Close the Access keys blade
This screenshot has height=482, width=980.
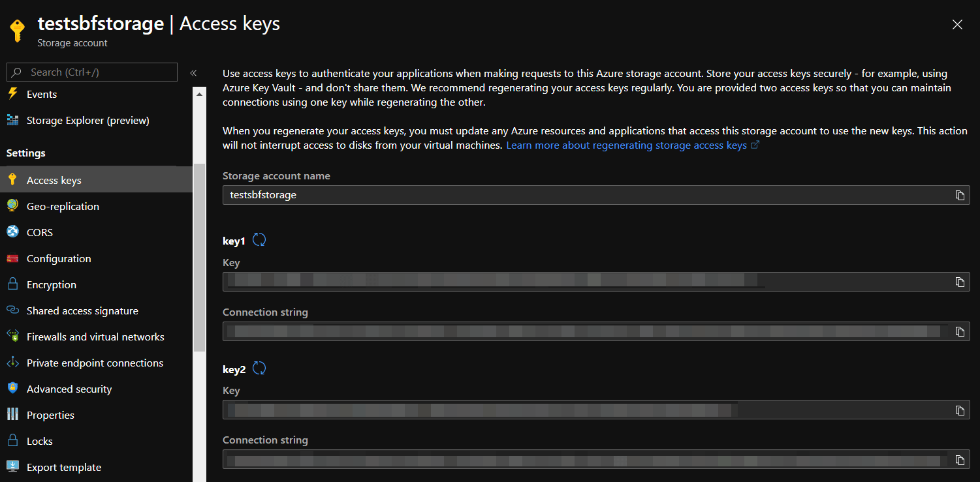957,25
